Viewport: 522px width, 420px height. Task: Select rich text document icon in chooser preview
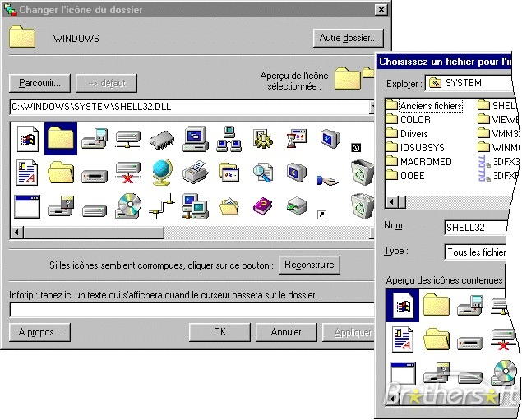(x=403, y=339)
